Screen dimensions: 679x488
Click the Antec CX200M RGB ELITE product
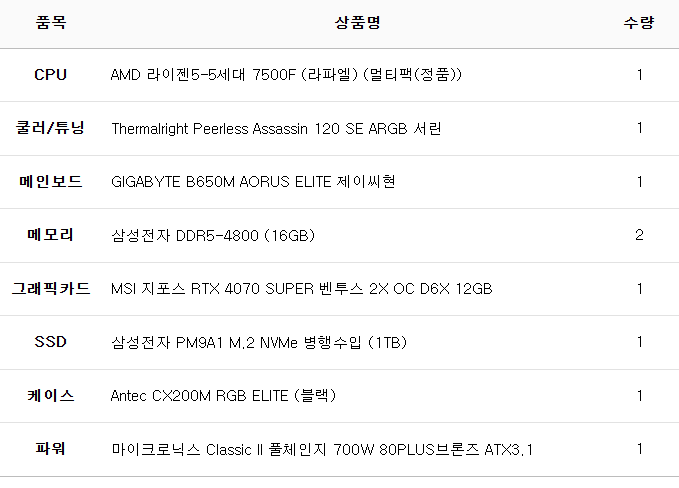click(223, 396)
